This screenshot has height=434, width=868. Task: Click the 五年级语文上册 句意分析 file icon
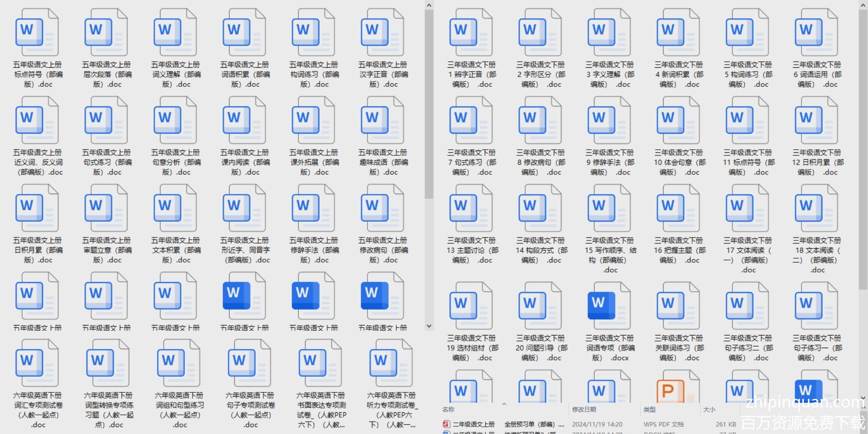click(x=175, y=120)
